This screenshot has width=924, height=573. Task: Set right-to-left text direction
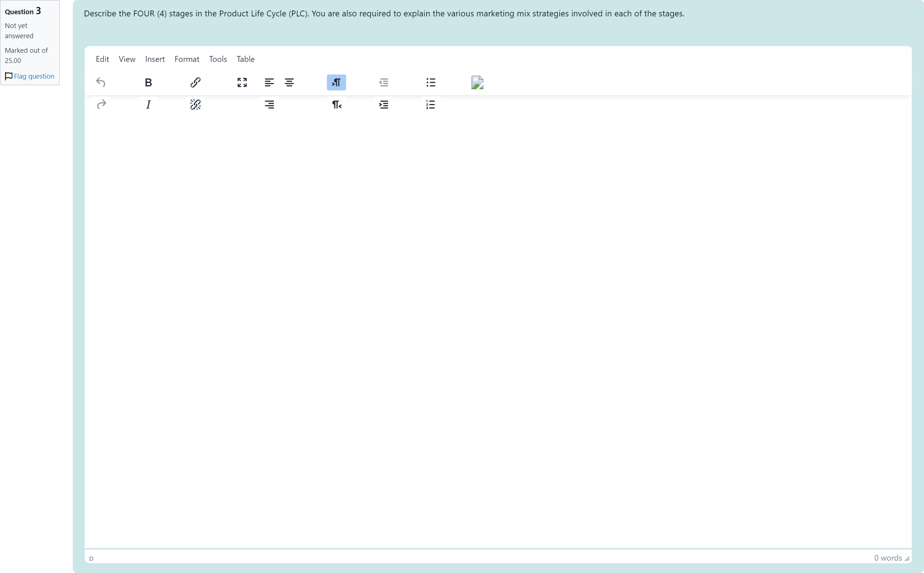tap(336, 104)
